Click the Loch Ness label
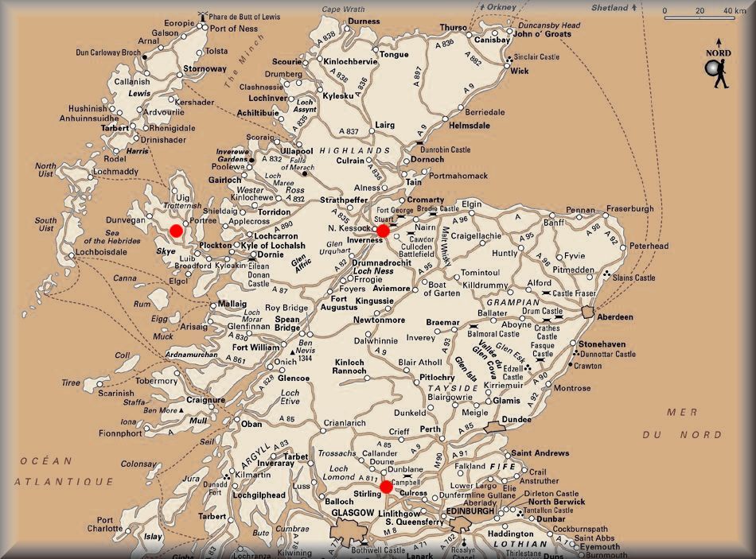This screenshot has height=559, width=756. click(373, 271)
